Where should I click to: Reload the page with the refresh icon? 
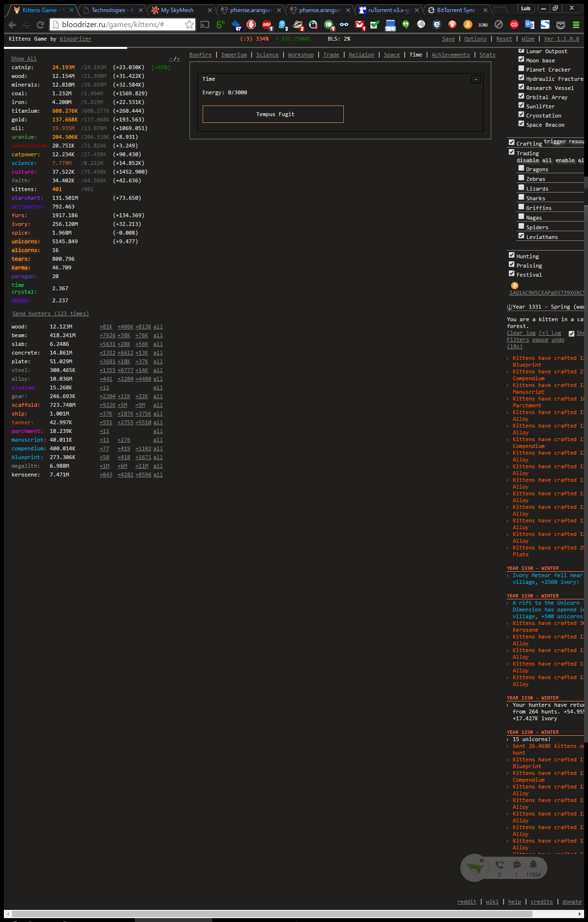tap(41, 25)
